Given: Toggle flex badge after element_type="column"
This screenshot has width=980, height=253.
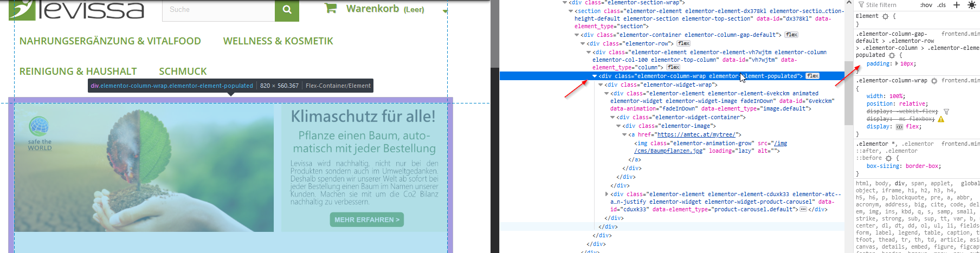Looking at the screenshot, I should click(673, 67).
